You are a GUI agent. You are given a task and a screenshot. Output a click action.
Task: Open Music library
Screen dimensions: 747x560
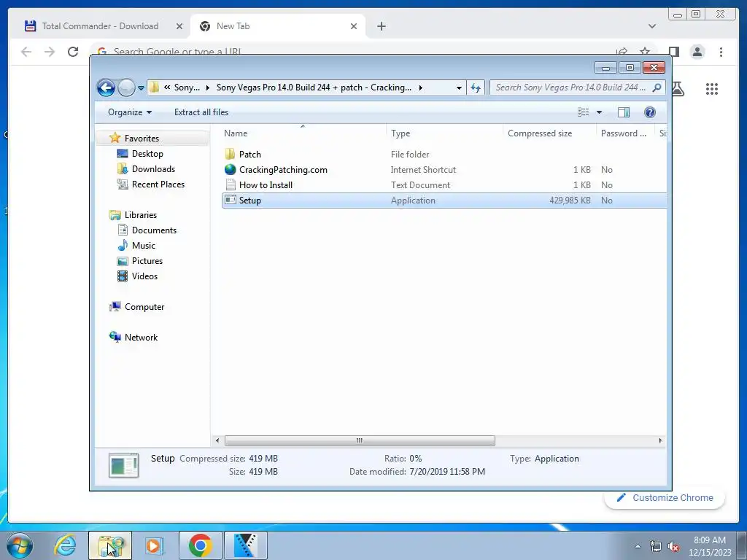pos(144,245)
